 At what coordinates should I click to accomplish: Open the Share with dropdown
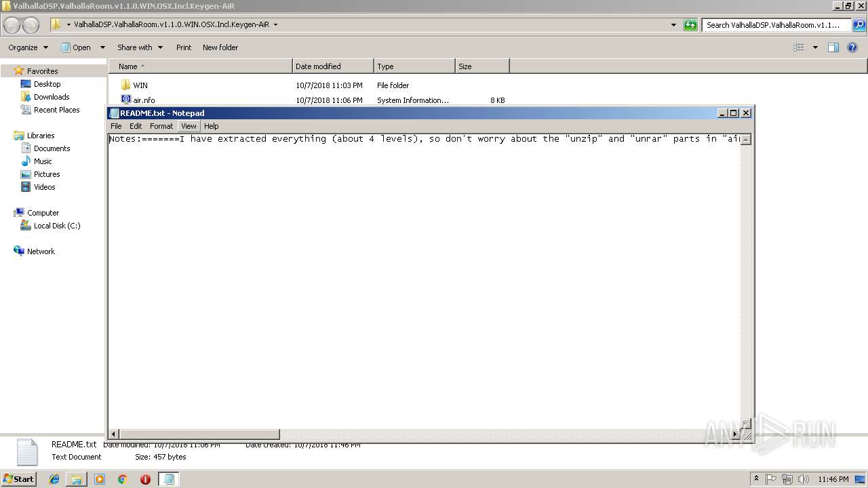140,47
